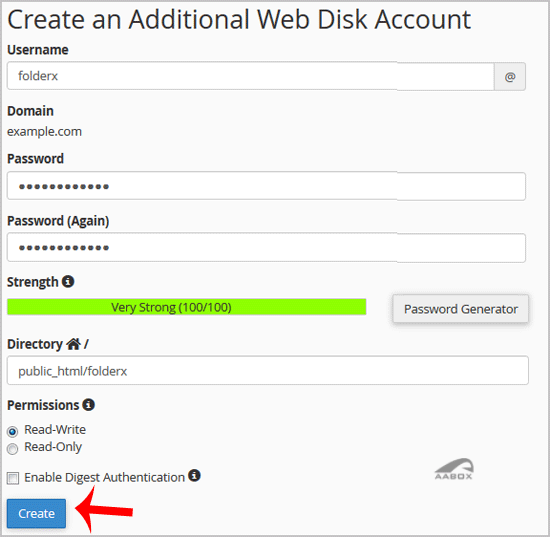Click the Strength info icon

(x=68, y=281)
